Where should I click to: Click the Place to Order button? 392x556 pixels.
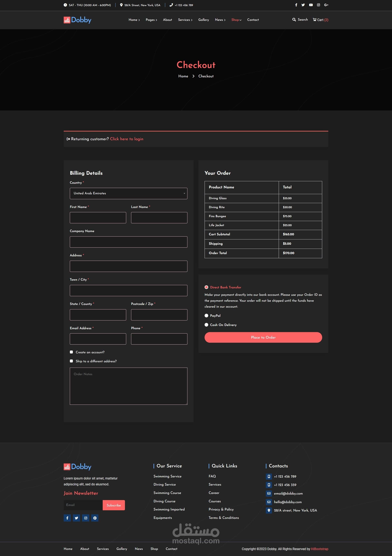coord(263,337)
